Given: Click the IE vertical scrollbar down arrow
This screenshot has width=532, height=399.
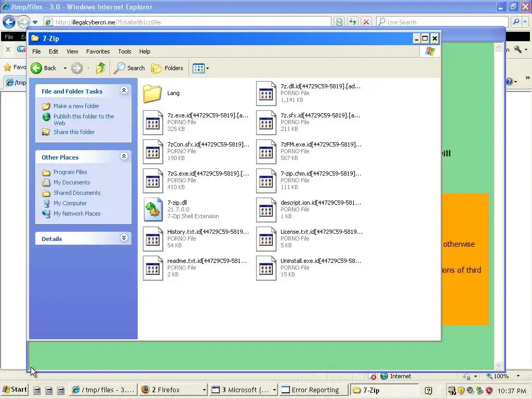Looking at the screenshot, I should pyautogui.click(x=498, y=365).
